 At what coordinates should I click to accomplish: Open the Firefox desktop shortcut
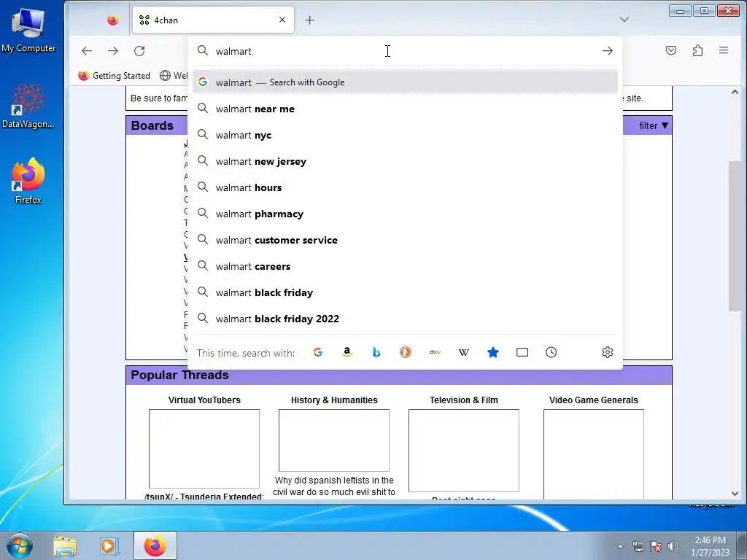(28, 182)
